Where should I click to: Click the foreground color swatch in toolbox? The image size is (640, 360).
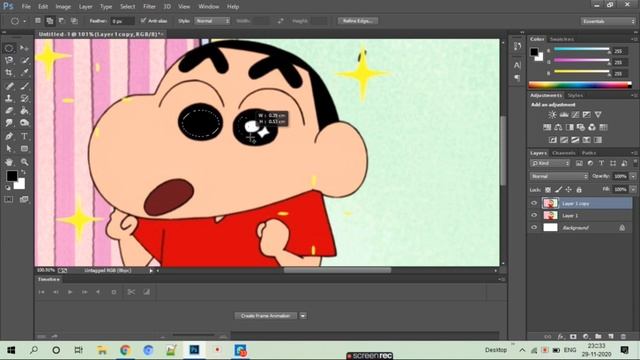pyautogui.click(x=12, y=176)
